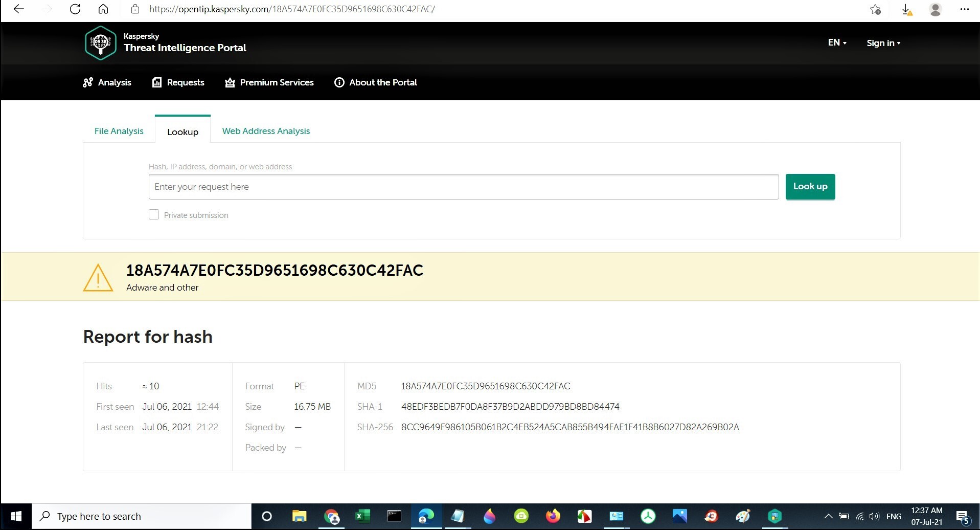Switch to Microsoft Edge in the taskbar
The height and width of the screenshot is (530, 980).
(426, 517)
